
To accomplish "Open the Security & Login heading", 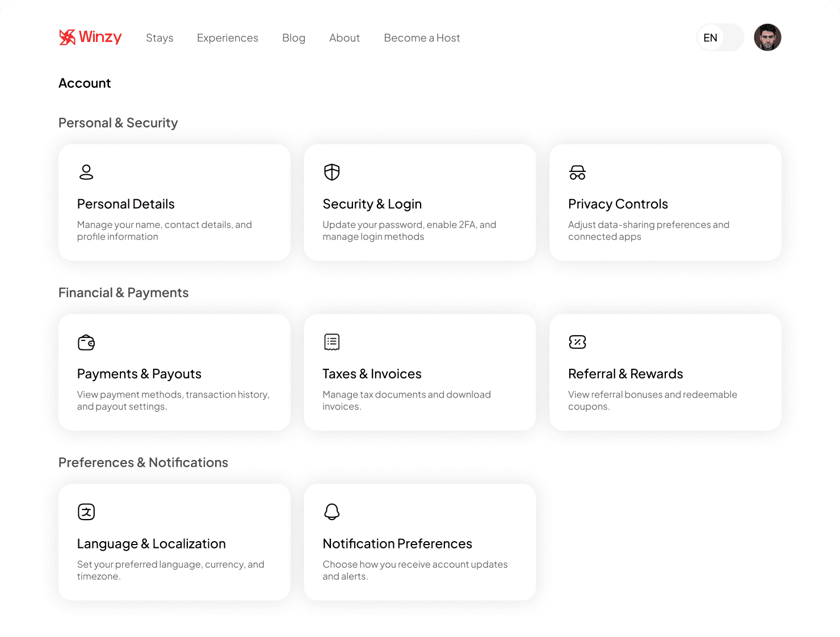I will [372, 204].
